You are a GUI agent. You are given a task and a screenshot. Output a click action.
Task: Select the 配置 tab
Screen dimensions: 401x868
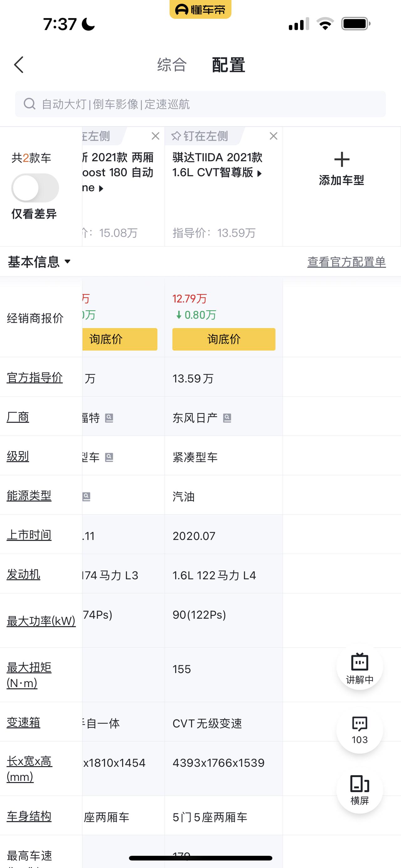click(228, 65)
